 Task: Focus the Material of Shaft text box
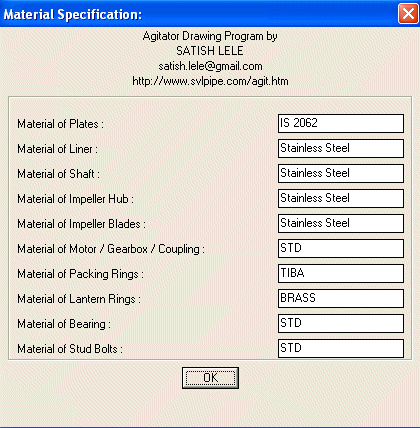click(341, 173)
